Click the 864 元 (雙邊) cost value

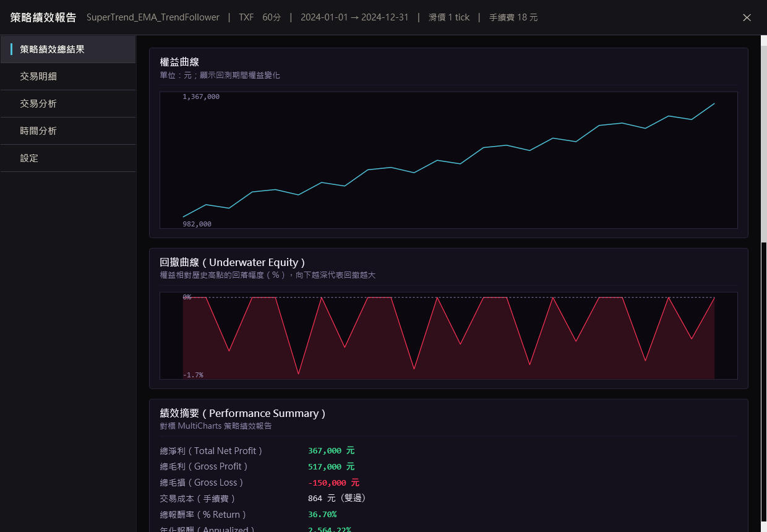pos(338,498)
